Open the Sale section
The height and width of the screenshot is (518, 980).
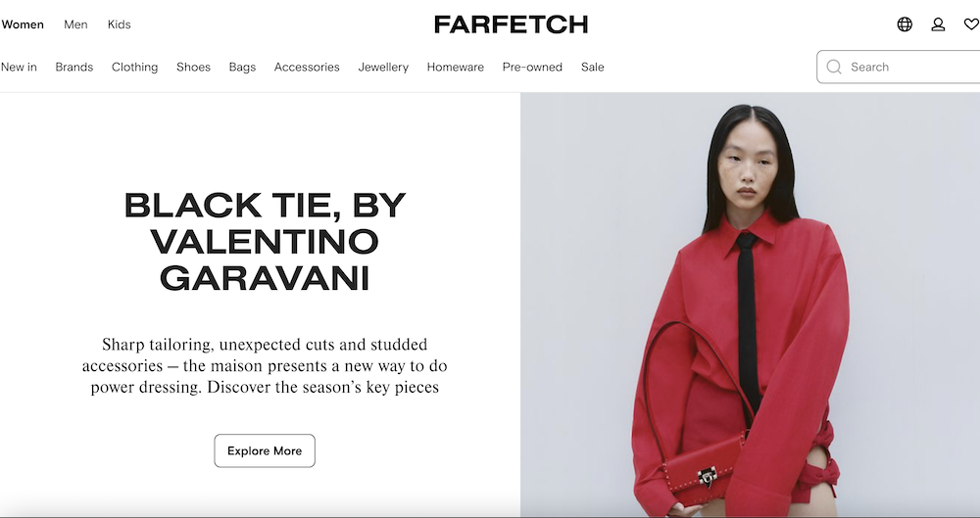point(593,67)
